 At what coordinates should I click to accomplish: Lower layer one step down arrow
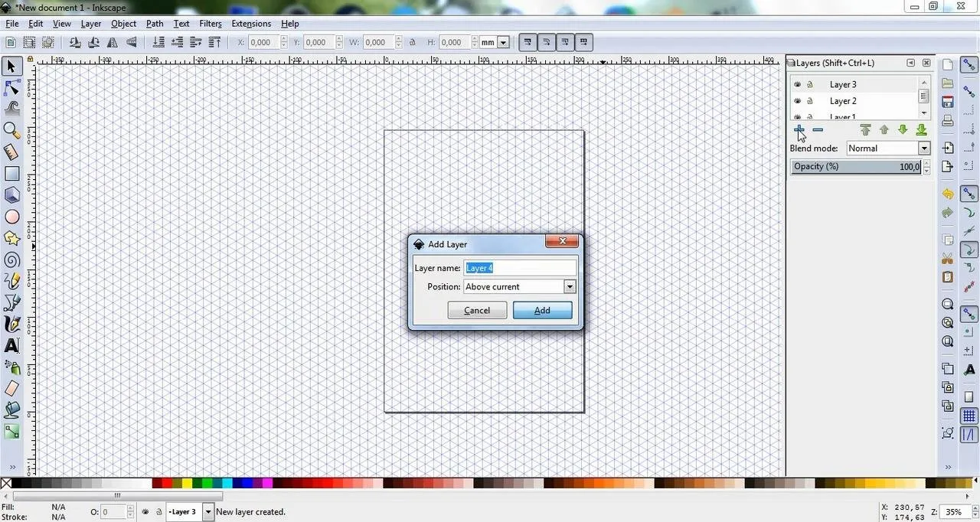pos(903,129)
